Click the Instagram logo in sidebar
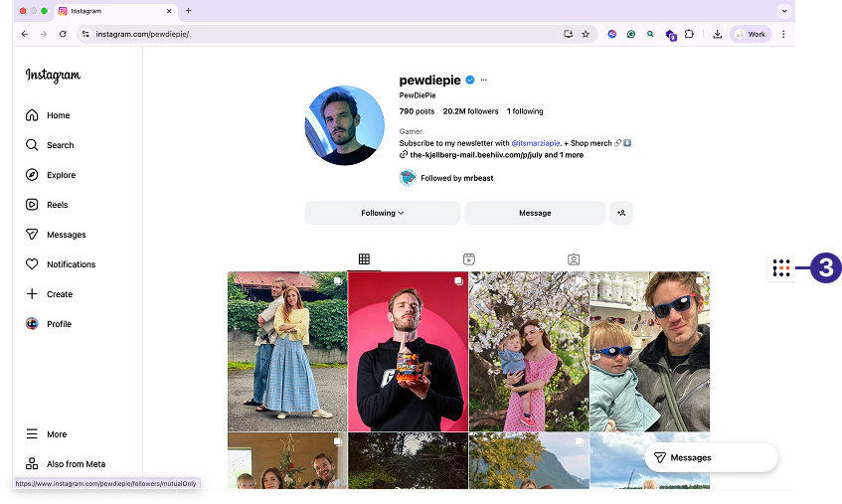The width and height of the screenshot is (842, 504). coord(53,76)
